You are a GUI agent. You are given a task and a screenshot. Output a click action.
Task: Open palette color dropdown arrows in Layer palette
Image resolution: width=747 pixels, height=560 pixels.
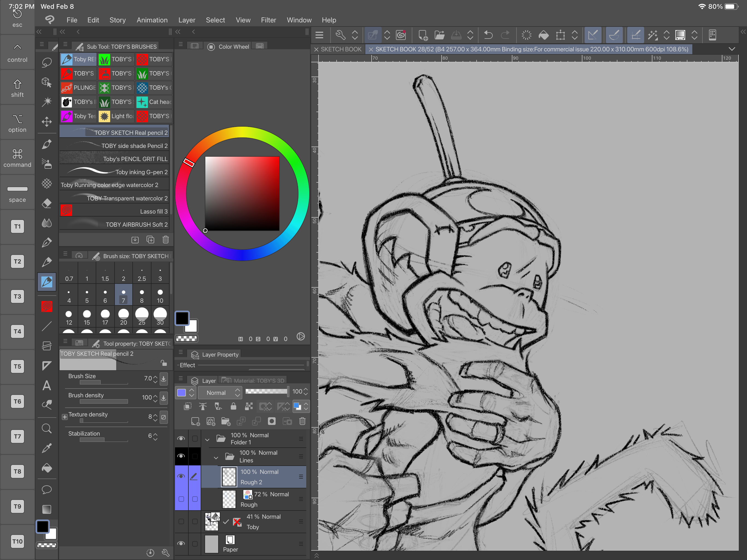click(191, 392)
